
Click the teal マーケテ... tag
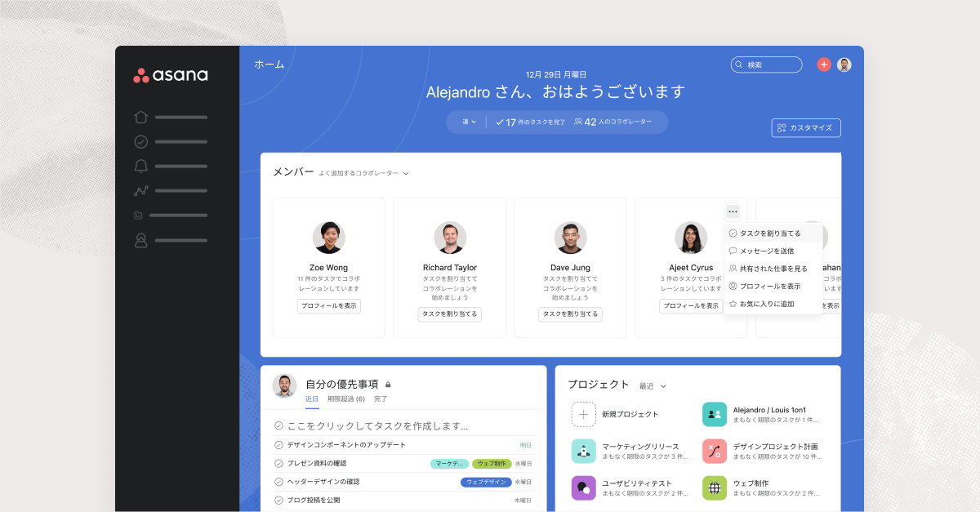click(x=450, y=464)
